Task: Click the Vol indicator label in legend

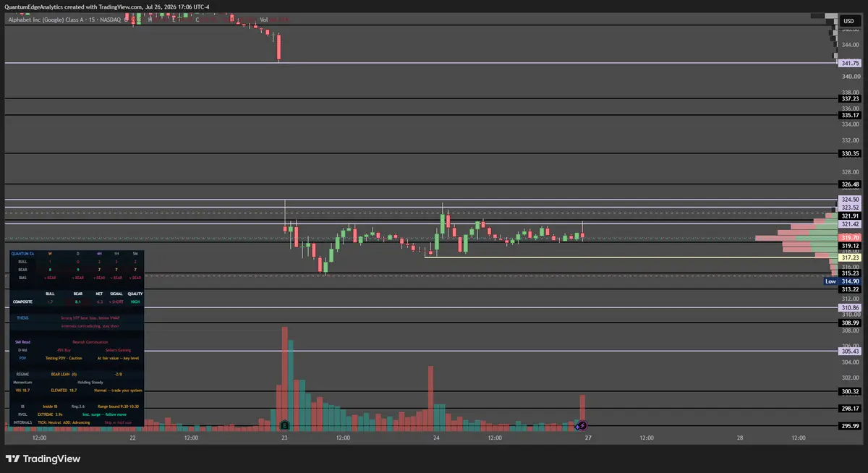Action: tap(264, 20)
